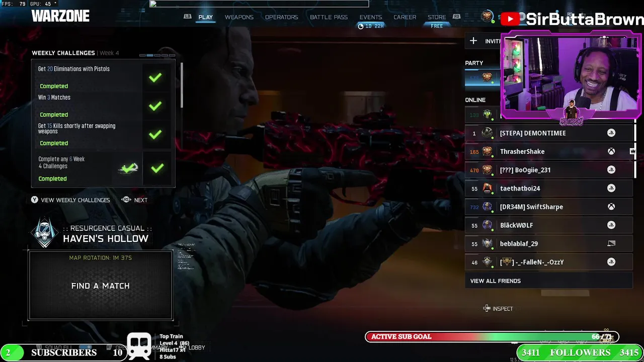Screen dimensions: 644x362
Task: Click PlayStation icon on taethatboi24 row
Action: click(611, 188)
